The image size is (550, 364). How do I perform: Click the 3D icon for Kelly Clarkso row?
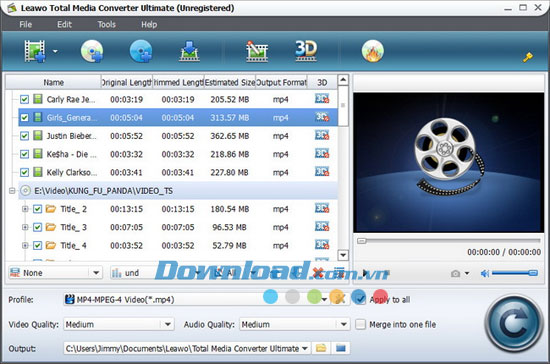[322, 172]
